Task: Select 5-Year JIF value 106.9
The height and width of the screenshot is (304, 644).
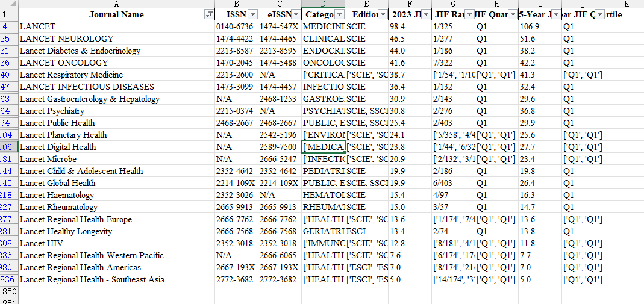Action: coord(540,27)
